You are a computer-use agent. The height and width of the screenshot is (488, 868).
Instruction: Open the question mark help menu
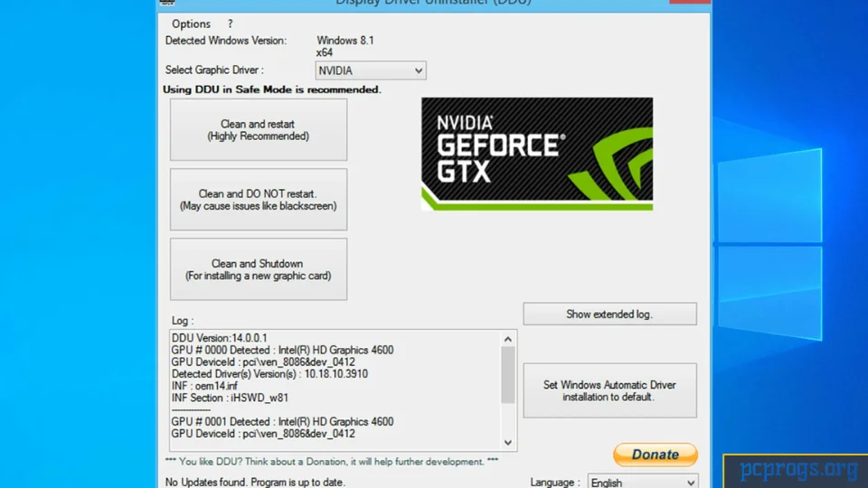[x=231, y=23]
